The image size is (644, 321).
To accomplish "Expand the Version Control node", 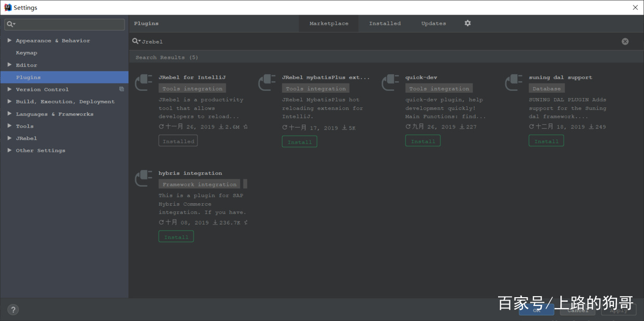I will click(x=9, y=89).
